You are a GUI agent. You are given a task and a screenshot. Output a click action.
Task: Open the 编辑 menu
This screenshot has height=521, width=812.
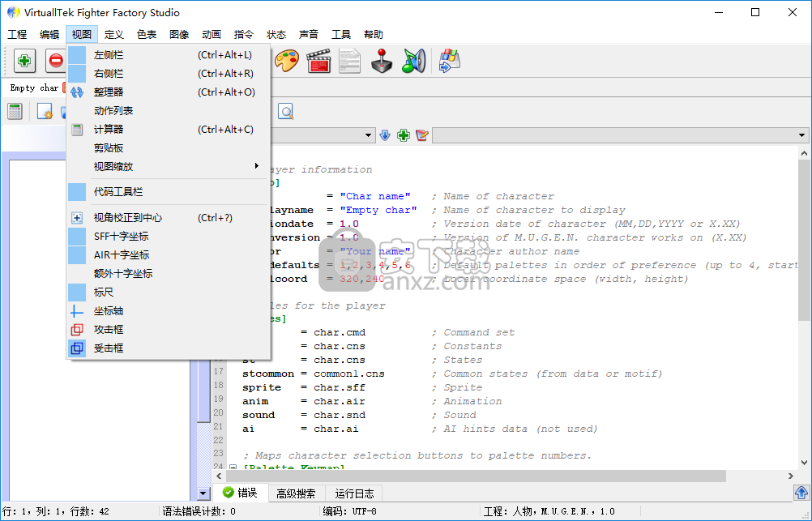[49, 35]
